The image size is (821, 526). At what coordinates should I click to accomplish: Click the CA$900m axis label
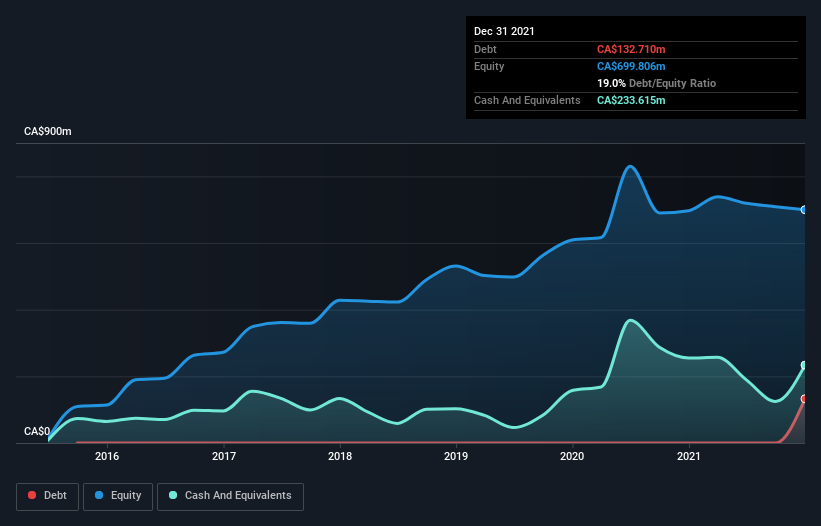[x=48, y=131]
